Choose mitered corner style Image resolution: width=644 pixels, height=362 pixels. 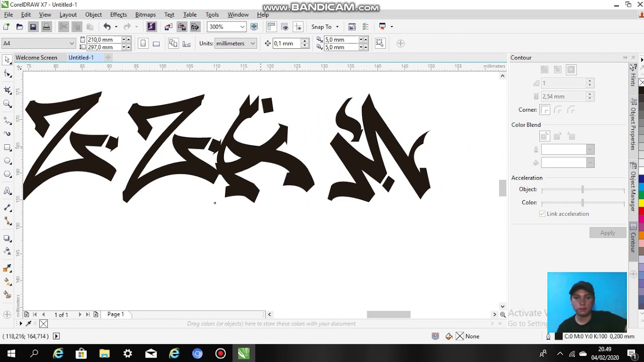pyautogui.click(x=545, y=110)
